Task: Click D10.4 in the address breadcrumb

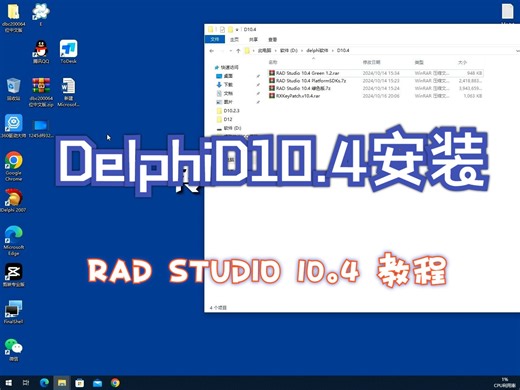Action: pos(343,50)
